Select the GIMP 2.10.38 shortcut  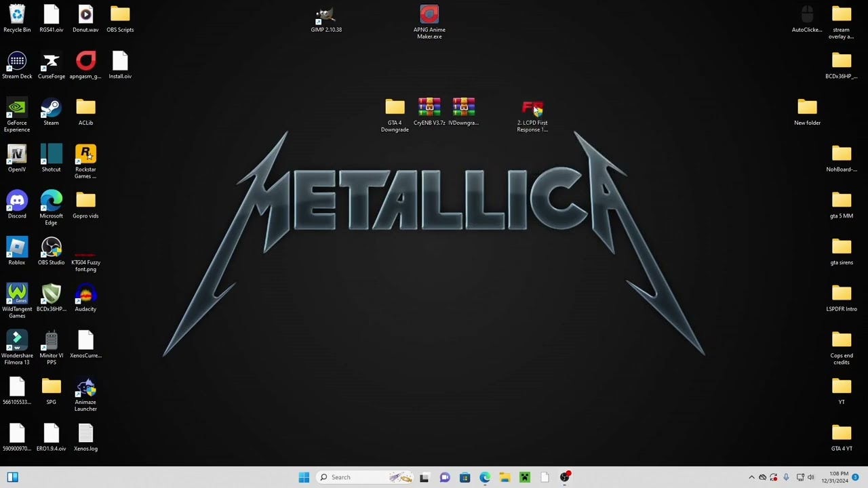coord(326,19)
